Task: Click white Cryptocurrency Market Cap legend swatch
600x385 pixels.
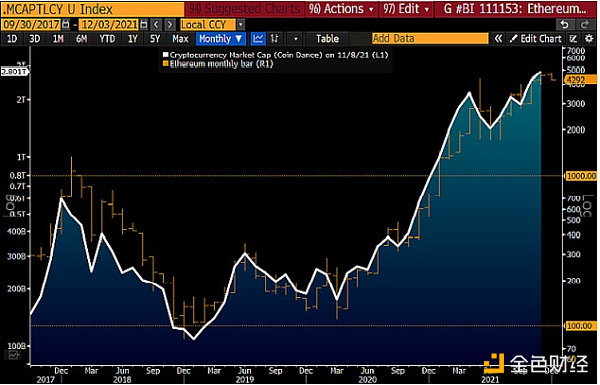Action: [166, 55]
